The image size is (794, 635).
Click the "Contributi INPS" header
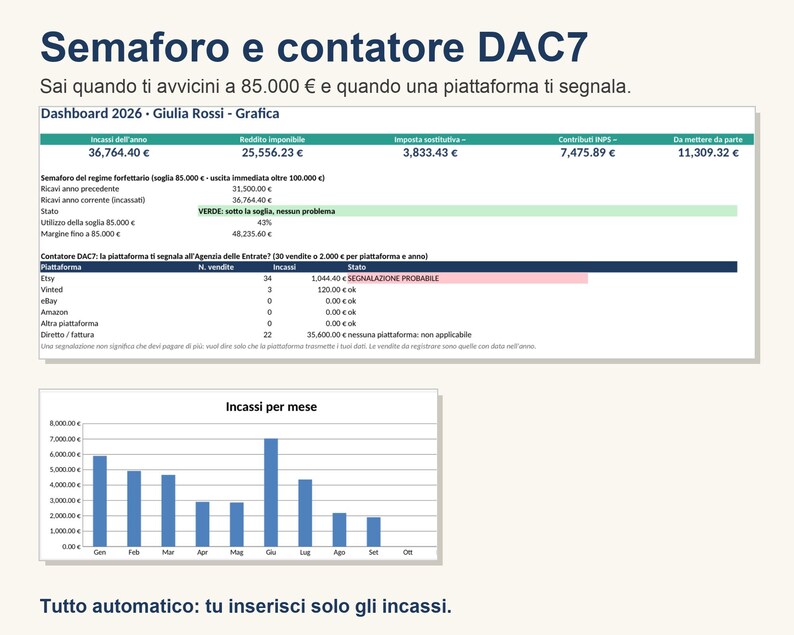point(587,139)
